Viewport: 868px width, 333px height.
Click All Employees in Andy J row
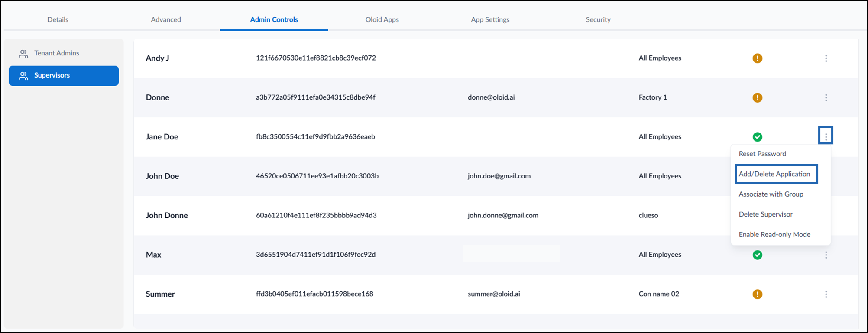660,58
